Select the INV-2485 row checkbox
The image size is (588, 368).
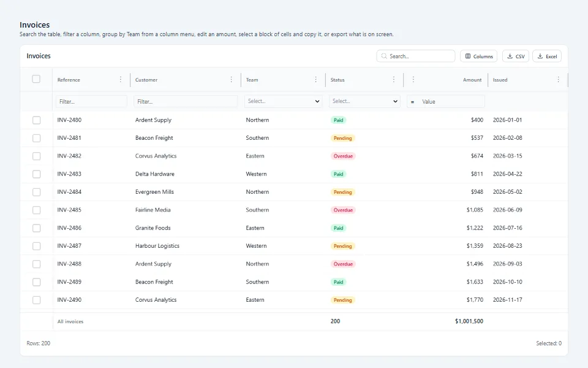click(36, 210)
